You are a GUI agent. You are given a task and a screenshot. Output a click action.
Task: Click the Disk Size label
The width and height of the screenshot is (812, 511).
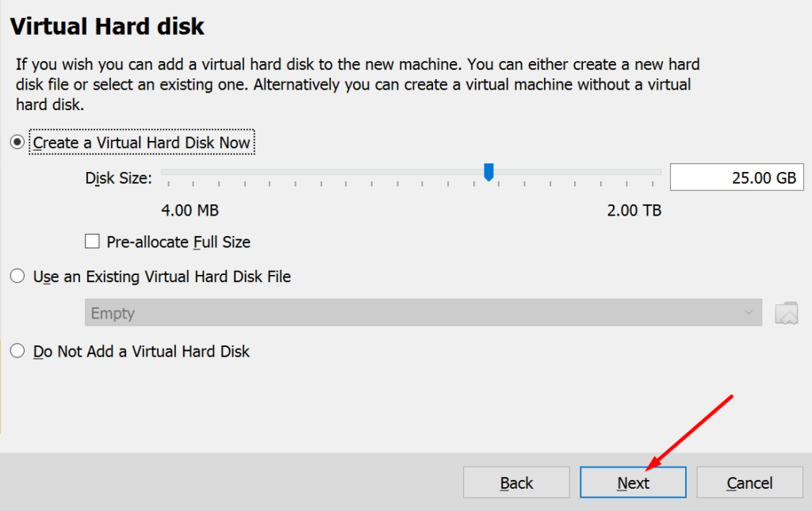pos(119,178)
